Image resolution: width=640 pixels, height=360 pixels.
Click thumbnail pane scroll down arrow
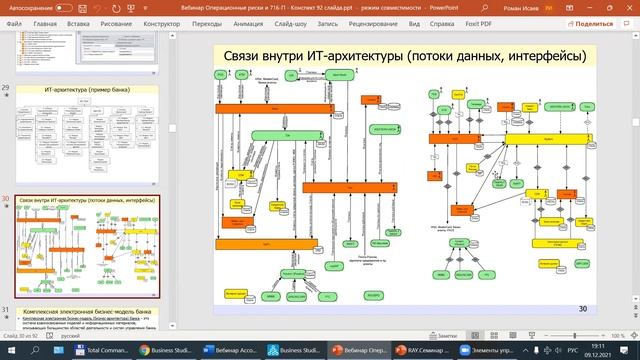click(172, 326)
